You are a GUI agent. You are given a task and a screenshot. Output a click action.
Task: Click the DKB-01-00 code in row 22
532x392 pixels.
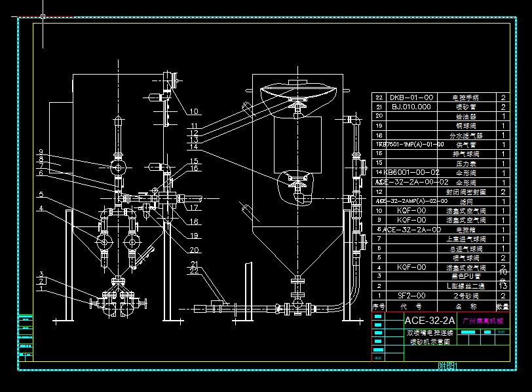tap(411, 98)
